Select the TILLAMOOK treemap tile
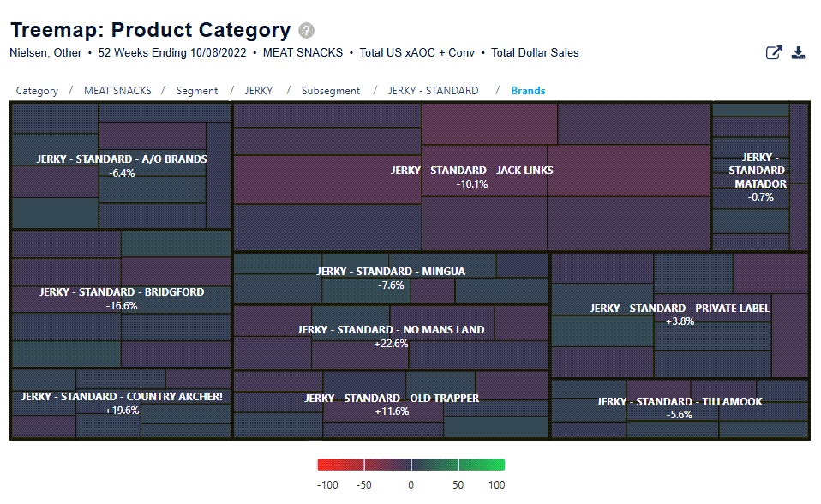The image size is (821, 504). [x=680, y=408]
